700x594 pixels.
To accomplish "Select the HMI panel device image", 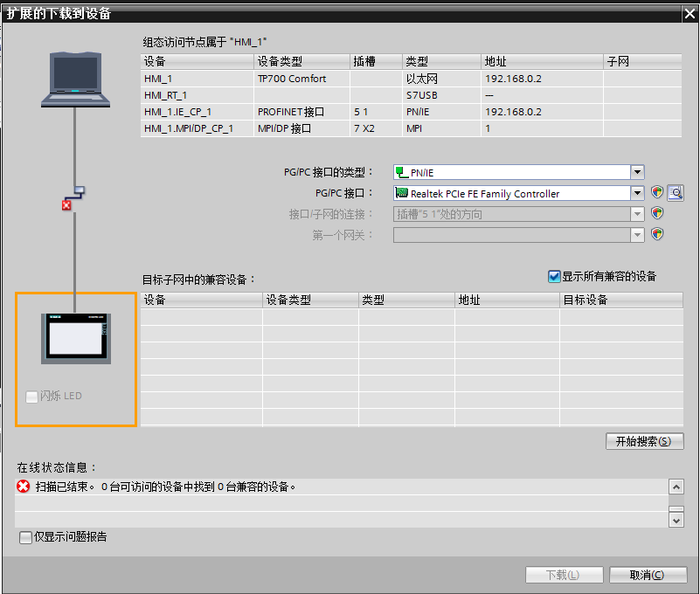I will point(76,338).
